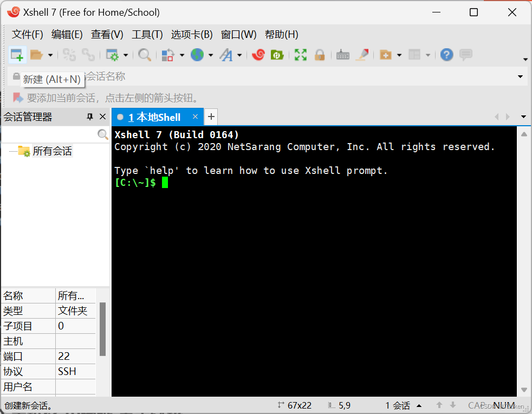Image resolution: width=532 pixels, height=414 pixels.
Task: Click the speech bubble feedback icon
Action: (466, 55)
